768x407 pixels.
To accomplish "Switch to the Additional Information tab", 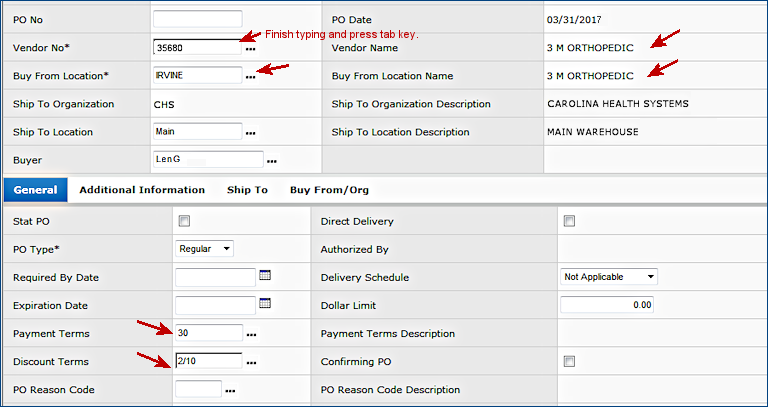I will coord(142,190).
